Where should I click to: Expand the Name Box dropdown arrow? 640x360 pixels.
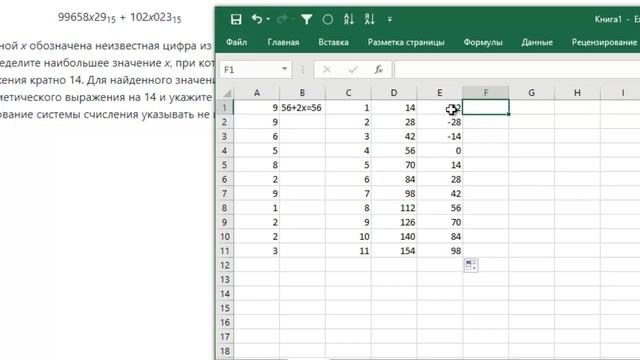pos(284,69)
